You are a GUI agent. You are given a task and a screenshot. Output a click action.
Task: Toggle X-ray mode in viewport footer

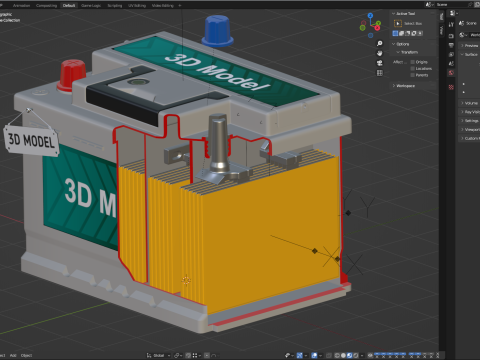tap(328, 356)
